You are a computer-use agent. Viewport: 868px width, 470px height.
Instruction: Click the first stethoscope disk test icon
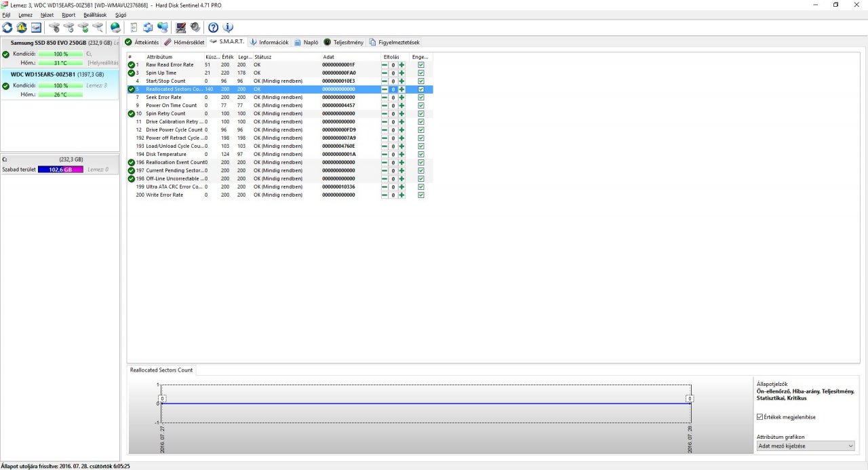coord(54,27)
